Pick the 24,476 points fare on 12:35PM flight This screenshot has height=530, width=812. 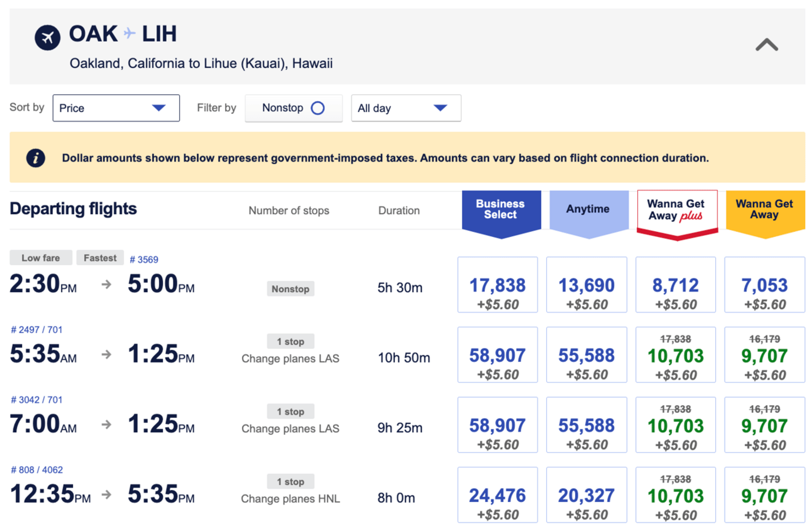pos(497,495)
